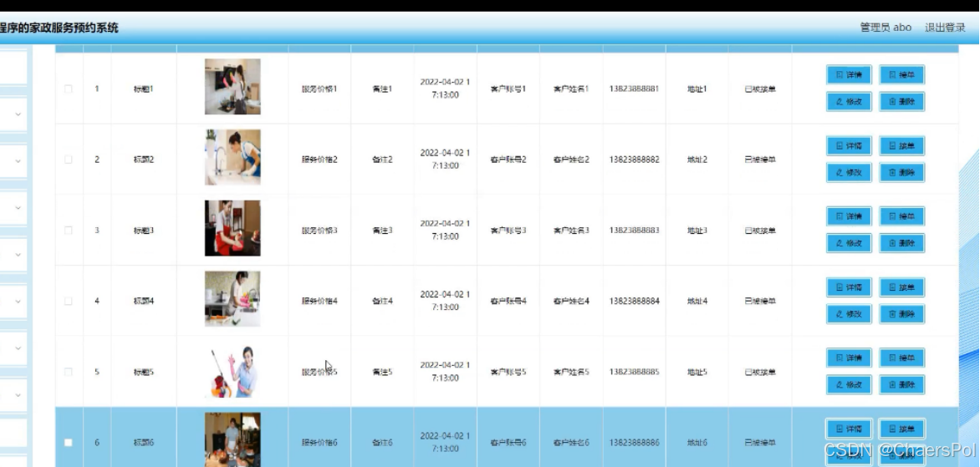This screenshot has width=980, height=467.
Task: Click phone number 13823888885
Action: point(634,372)
